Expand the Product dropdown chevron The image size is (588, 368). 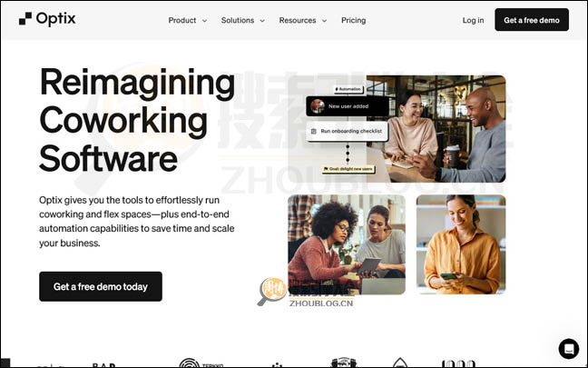pos(204,21)
